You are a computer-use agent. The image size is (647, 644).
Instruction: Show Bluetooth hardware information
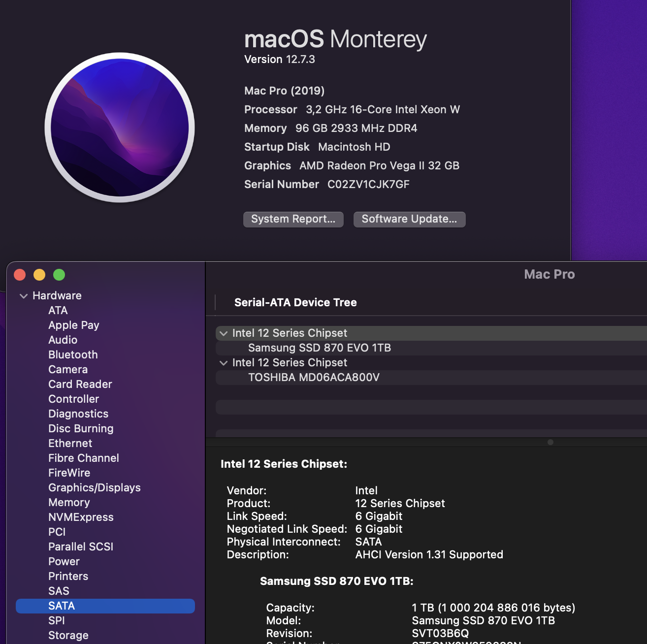(73, 355)
